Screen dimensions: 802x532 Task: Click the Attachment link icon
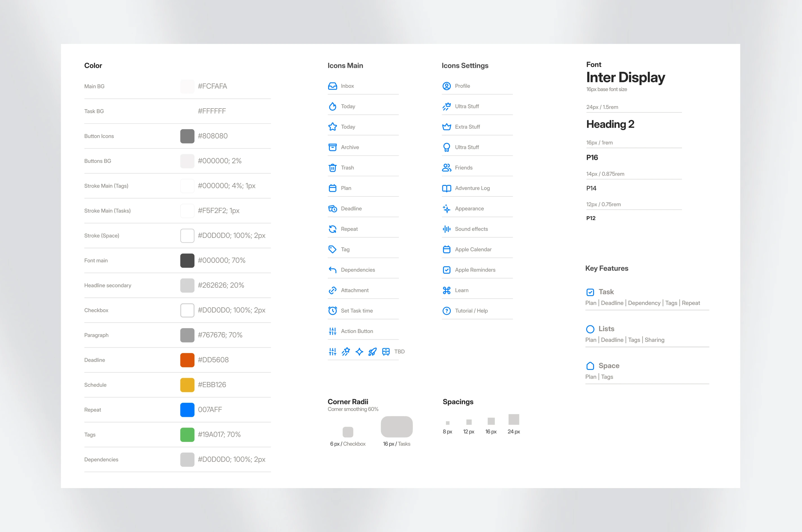(332, 290)
